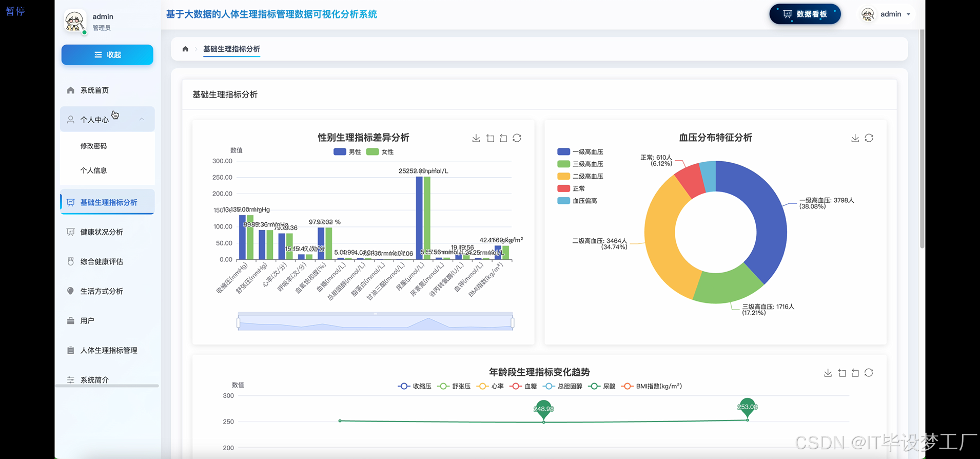Toggle 二级高血压 pie legend item

pos(580,177)
